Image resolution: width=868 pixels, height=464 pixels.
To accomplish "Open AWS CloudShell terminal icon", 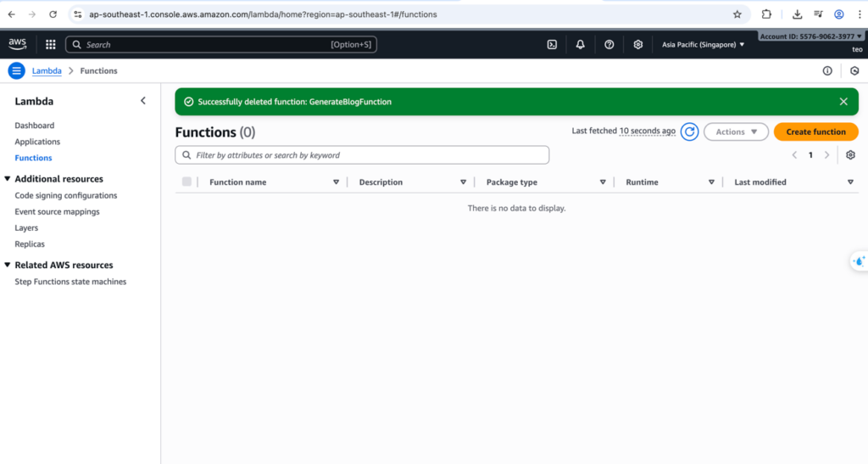I will 552,45.
